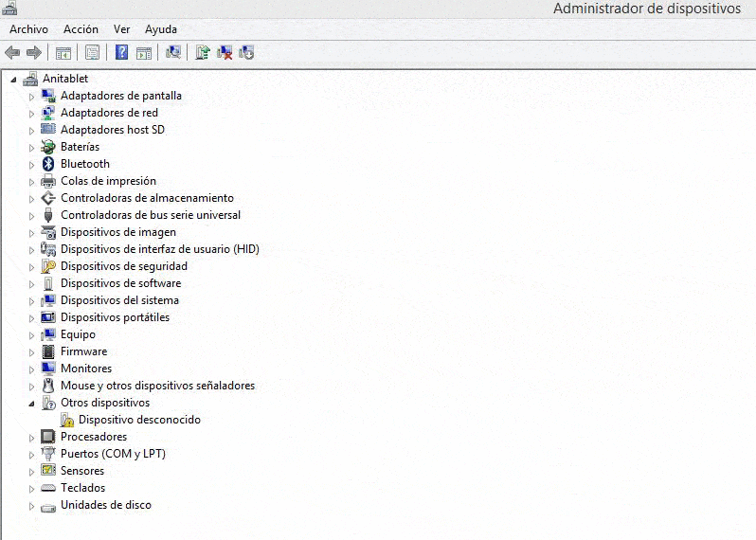The image size is (756, 540).
Task: Open the Ayuda menu
Action: pyautogui.click(x=161, y=29)
